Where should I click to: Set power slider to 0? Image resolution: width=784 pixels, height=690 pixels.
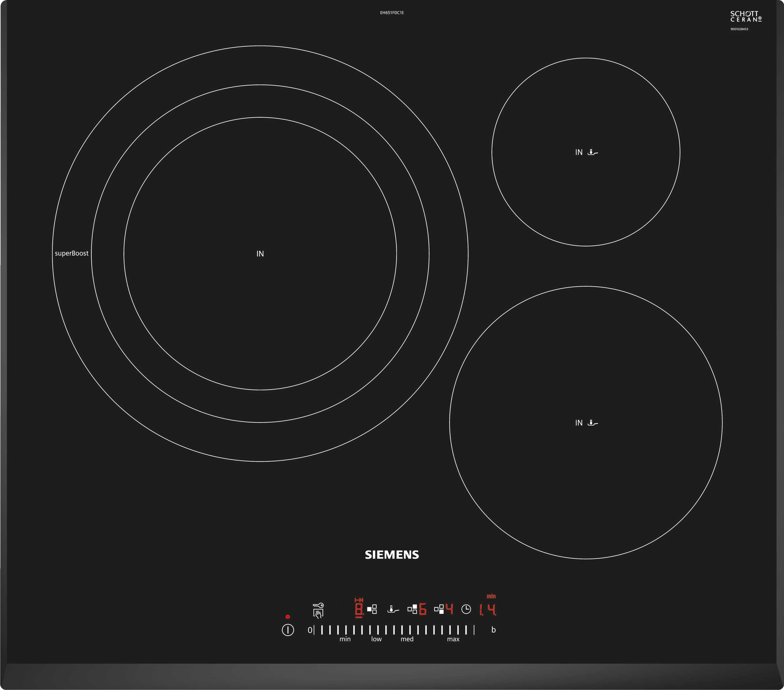click(310, 630)
